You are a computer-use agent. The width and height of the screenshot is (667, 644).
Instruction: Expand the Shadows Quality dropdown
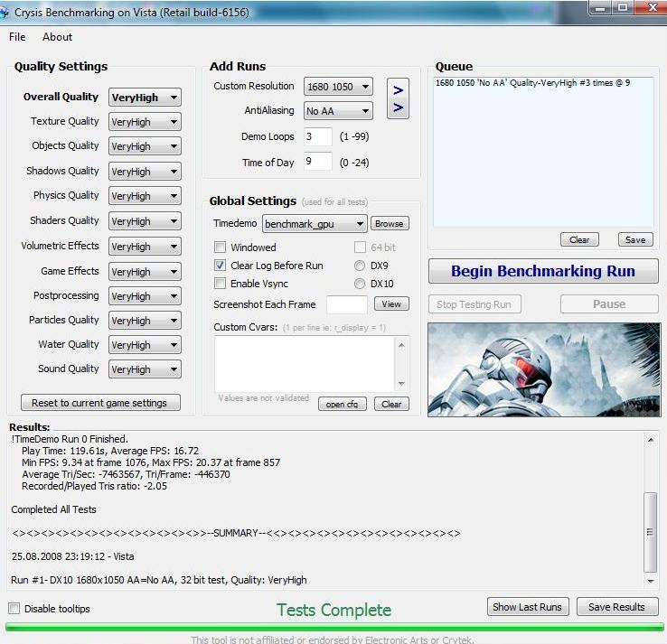pos(145,172)
